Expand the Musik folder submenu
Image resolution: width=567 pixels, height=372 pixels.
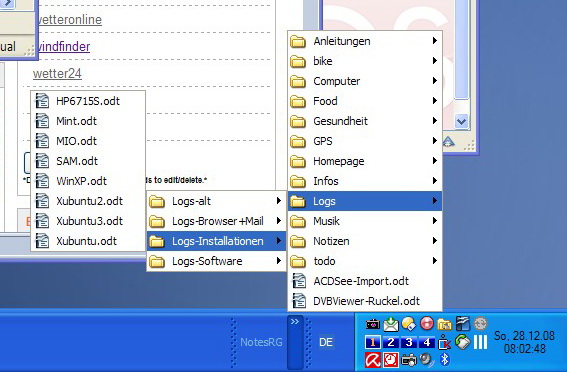[365, 221]
